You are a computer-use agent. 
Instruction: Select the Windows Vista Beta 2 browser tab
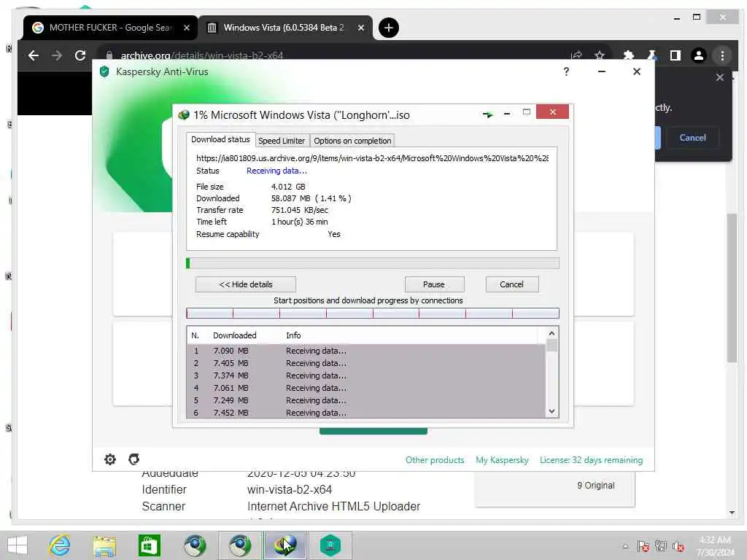pos(284,28)
